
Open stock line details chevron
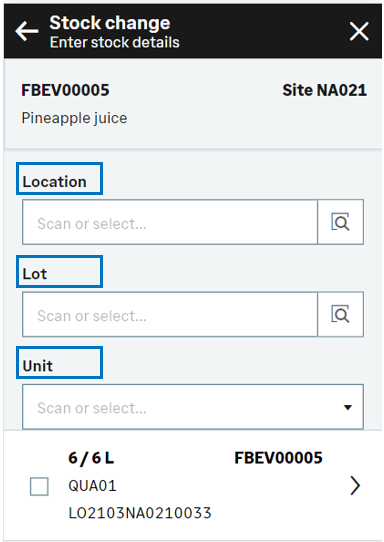coord(355,486)
